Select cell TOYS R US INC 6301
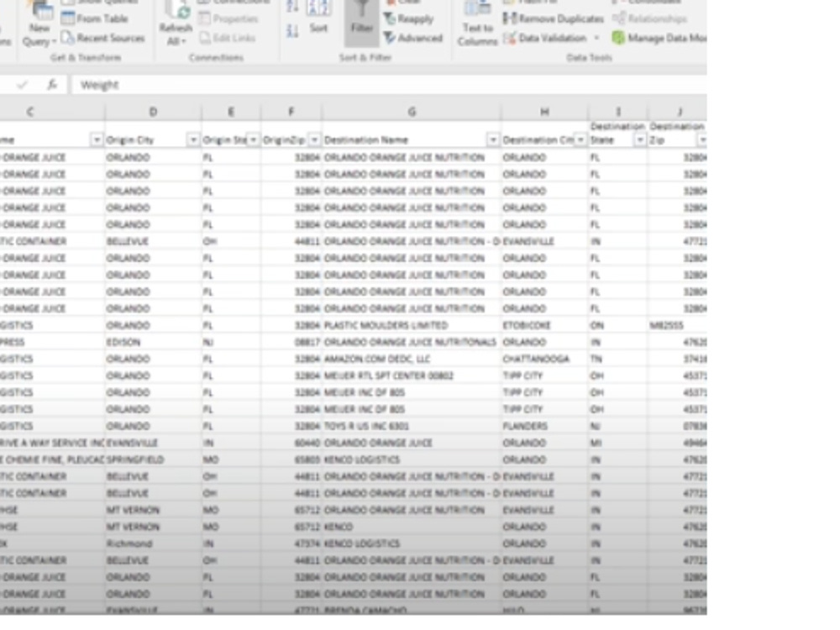Image resolution: width=840 pixels, height=630 pixels. point(412,426)
